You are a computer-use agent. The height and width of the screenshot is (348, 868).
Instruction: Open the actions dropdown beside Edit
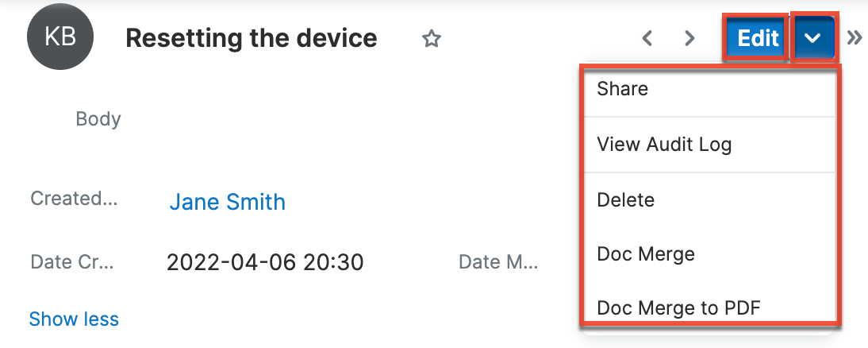tap(813, 38)
